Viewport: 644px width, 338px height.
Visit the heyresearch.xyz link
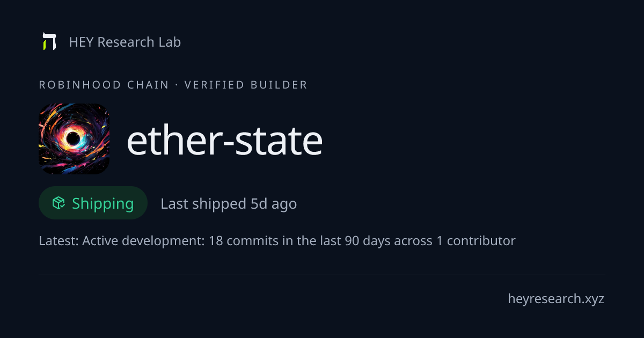(556, 299)
